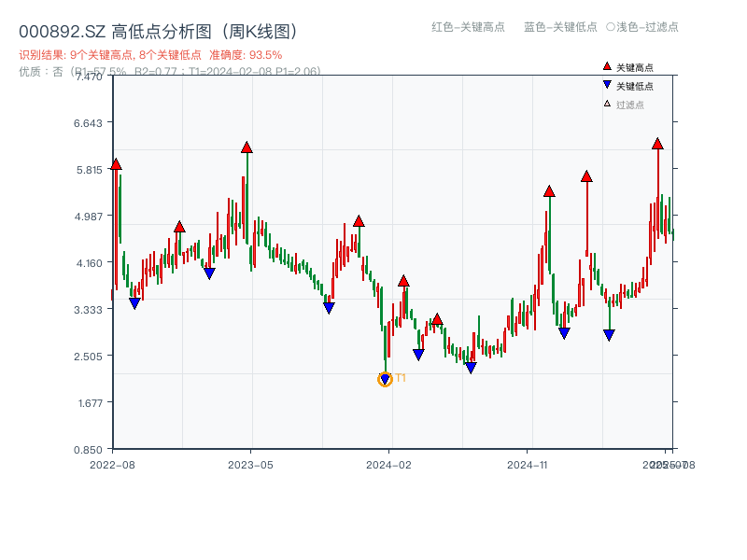Click the blue key-low marker at the deepest 2024 trough
The image size is (747, 560).
pos(470,368)
